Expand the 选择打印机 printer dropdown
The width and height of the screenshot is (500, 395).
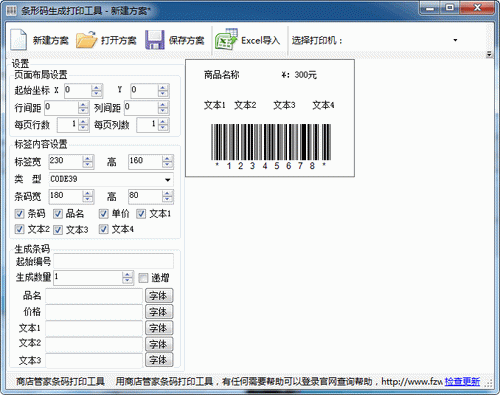tap(455, 40)
